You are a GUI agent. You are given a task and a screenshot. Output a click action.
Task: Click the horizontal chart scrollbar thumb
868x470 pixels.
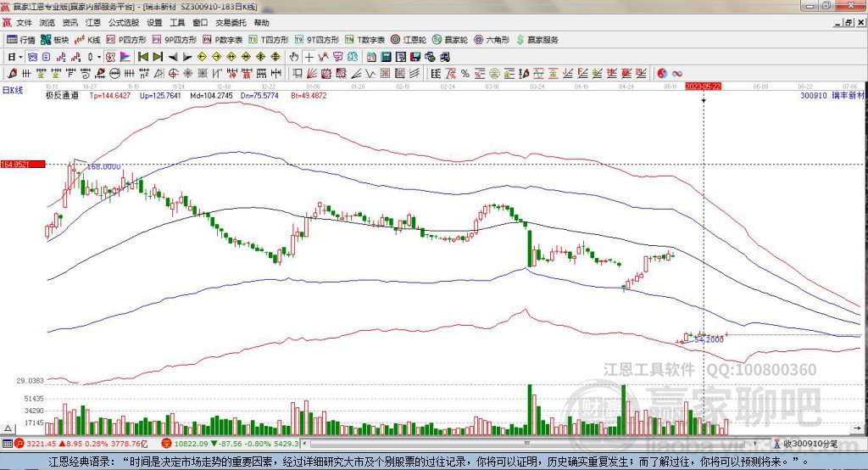click(526, 444)
